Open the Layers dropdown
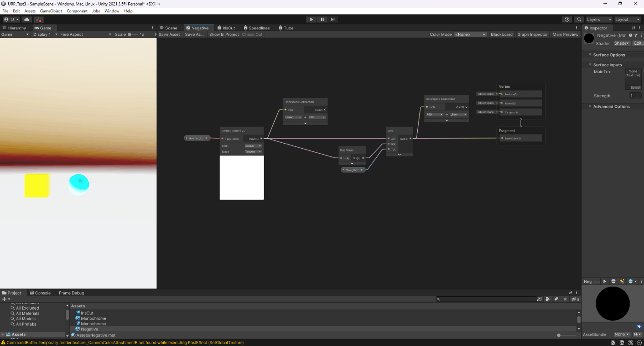The width and height of the screenshot is (644, 346). tap(599, 20)
